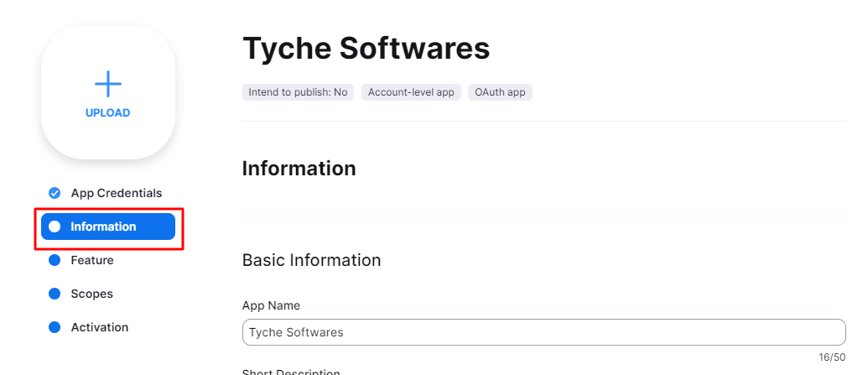Viewport: 868px width, 375px height.
Task: Click the 'OAuth app' tag
Action: [500, 92]
